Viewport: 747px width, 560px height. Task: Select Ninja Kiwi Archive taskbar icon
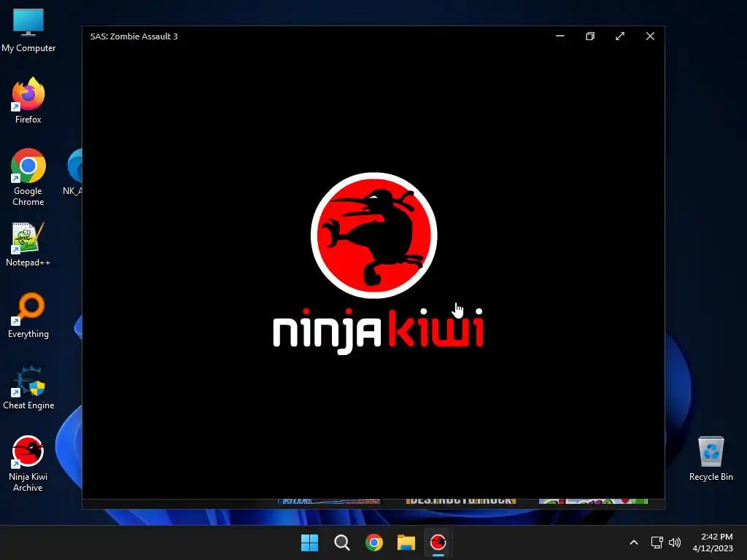[438, 542]
